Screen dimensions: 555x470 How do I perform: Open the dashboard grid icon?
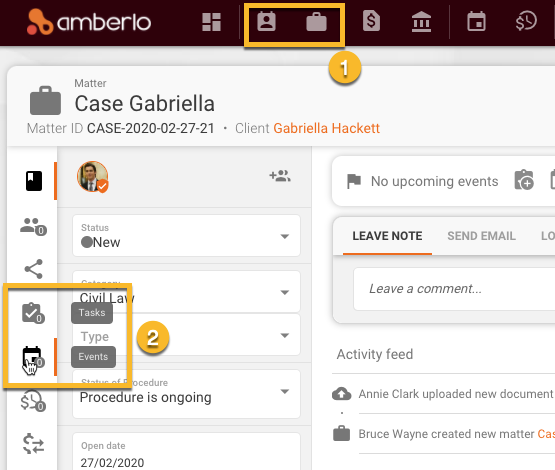point(211,22)
